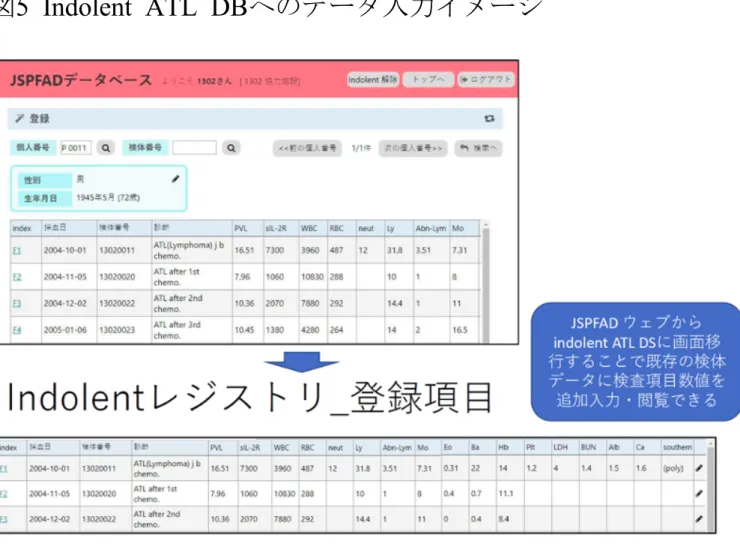740x544 pixels.
Task: Log out with ログアウト button
Action: tap(486, 80)
